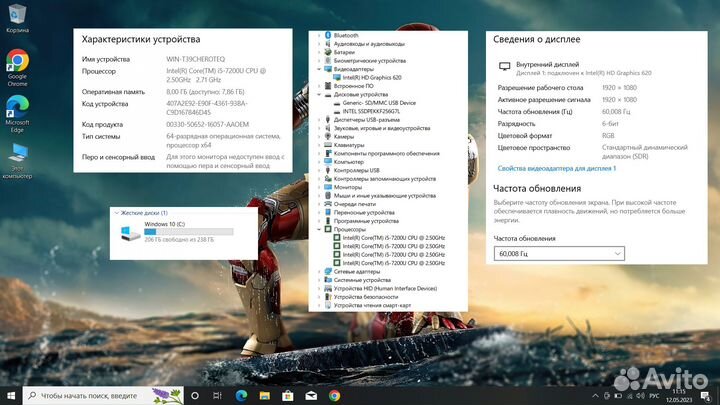
Task: Click the C: drive storage usage bar
Action: click(189, 232)
